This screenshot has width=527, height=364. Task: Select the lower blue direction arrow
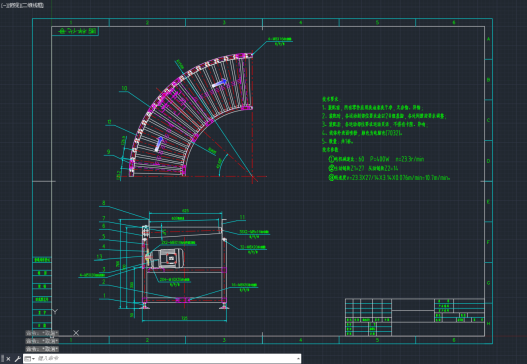(159, 144)
